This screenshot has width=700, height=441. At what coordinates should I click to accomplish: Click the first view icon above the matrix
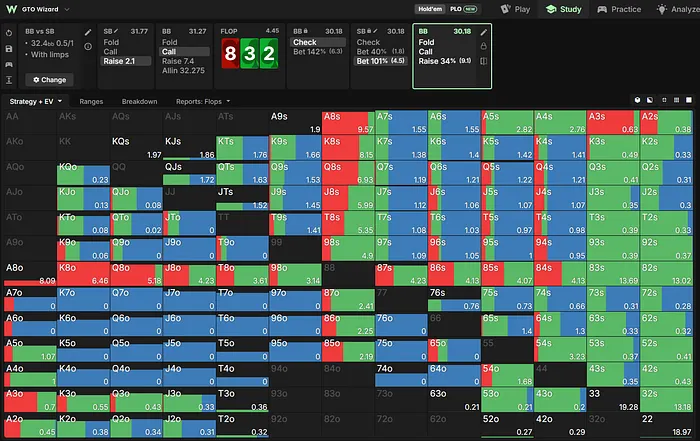coord(638,100)
